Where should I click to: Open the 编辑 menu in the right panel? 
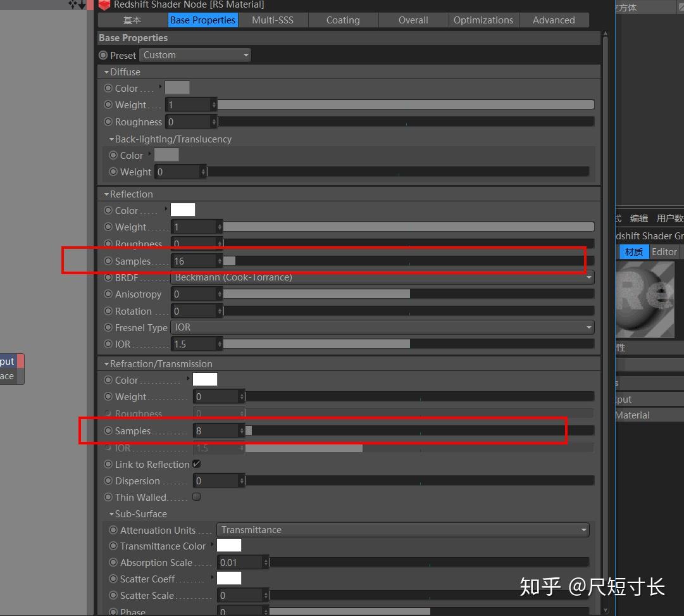639,217
